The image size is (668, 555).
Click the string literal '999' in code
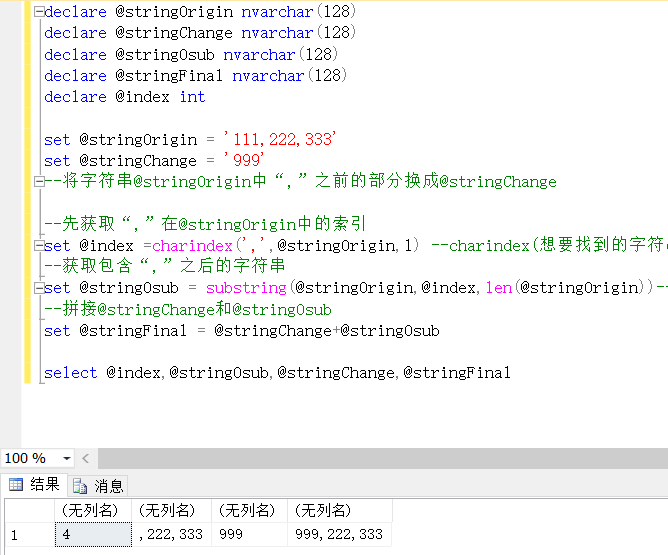(x=244, y=160)
